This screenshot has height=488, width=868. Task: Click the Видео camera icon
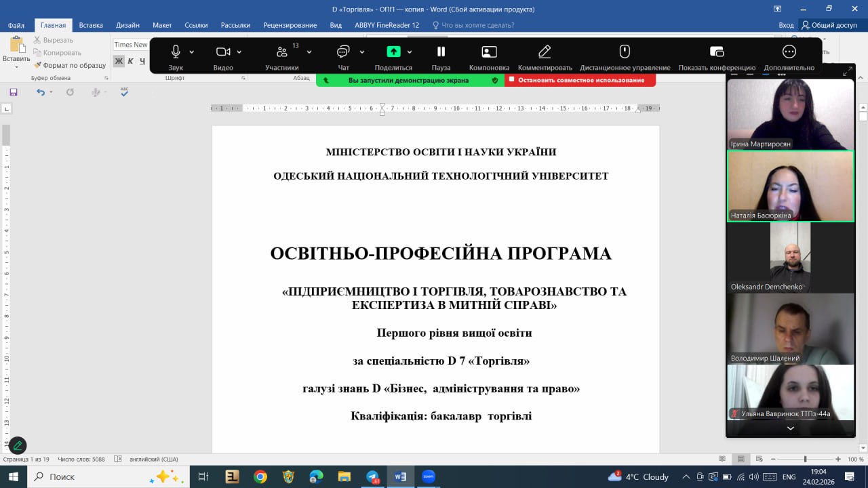[x=222, y=52]
